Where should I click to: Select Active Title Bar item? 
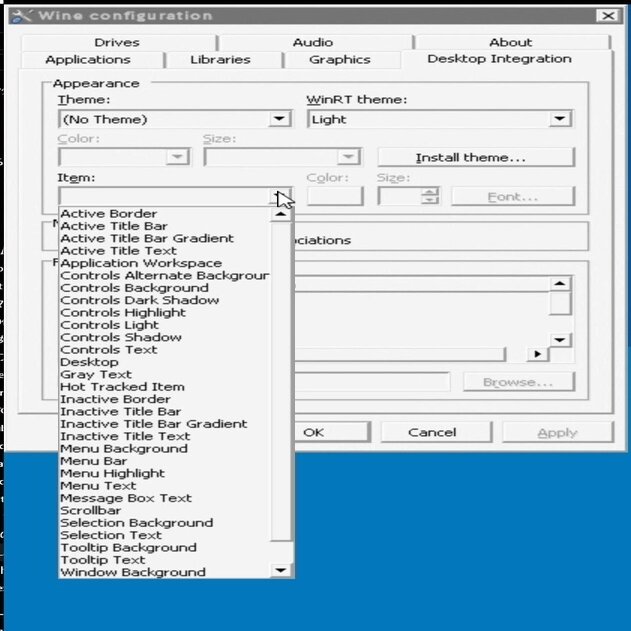click(x=165, y=226)
